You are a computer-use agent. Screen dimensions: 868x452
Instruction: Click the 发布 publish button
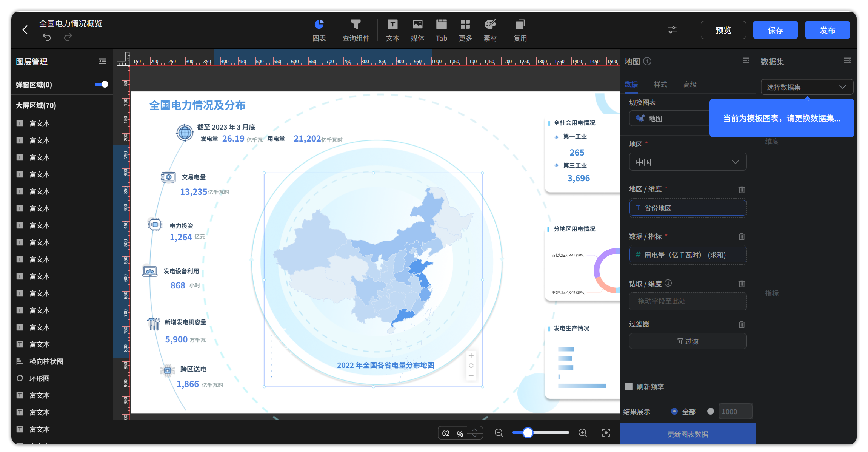pyautogui.click(x=827, y=30)
